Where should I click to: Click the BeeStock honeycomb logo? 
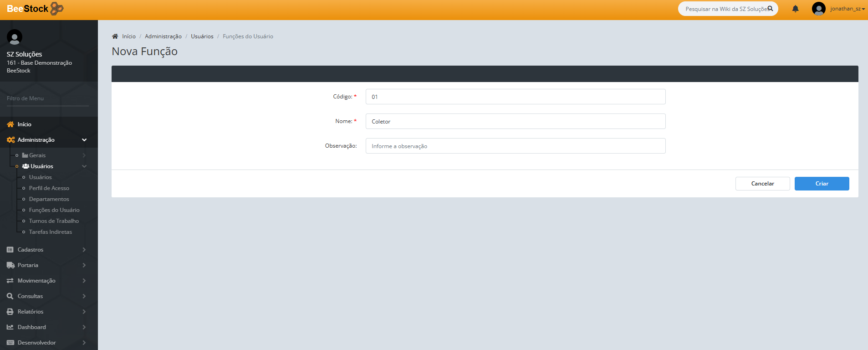[56, 9]
